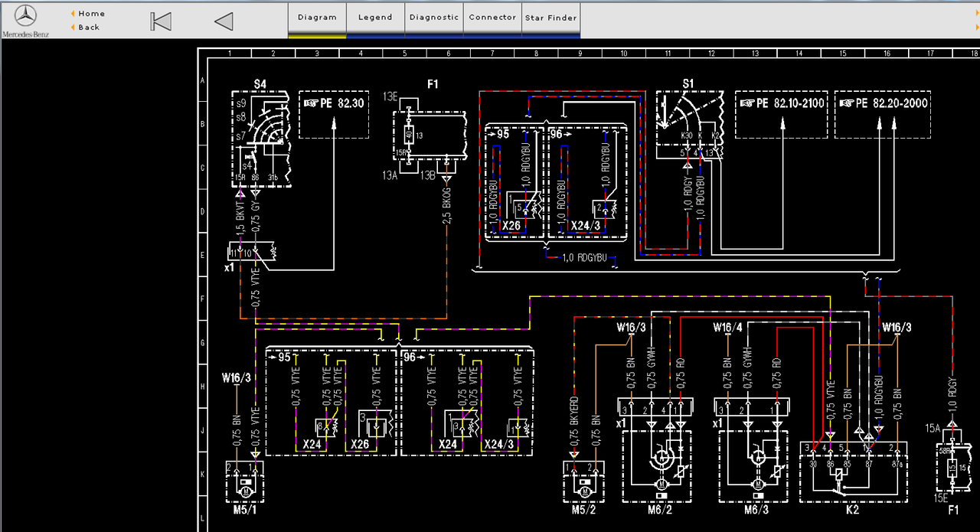The image size is (980, 532).
Task: Select M5/1 motor symbol
Action: [x=245, y=487]
